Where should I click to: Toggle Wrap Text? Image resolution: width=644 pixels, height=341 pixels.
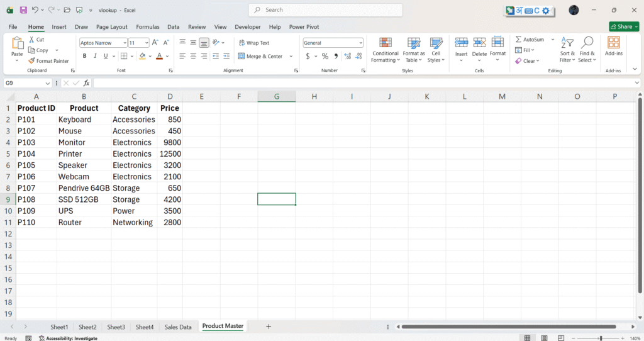click(x=254, y=43)
